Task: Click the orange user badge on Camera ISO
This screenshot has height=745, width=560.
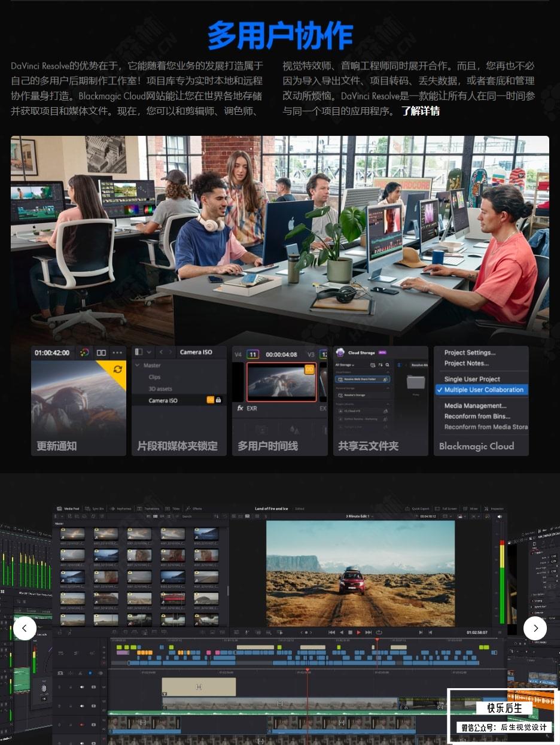Action: 211,400
